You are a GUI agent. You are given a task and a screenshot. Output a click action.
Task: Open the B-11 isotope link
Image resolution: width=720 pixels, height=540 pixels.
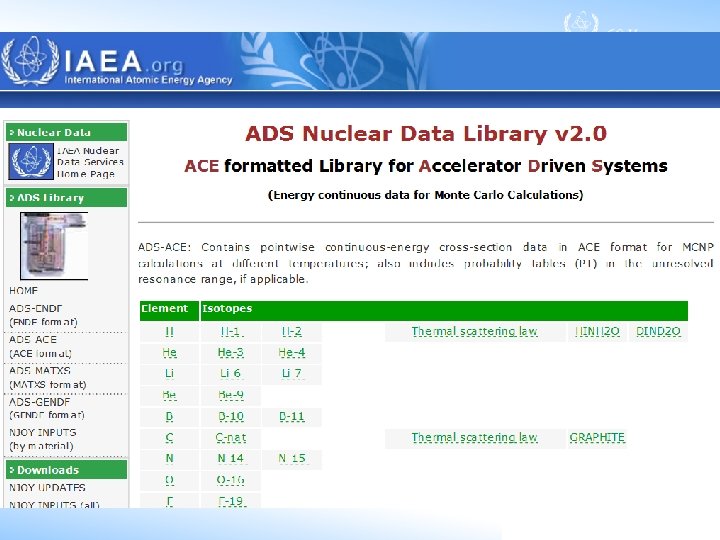(x=292, y=416)
